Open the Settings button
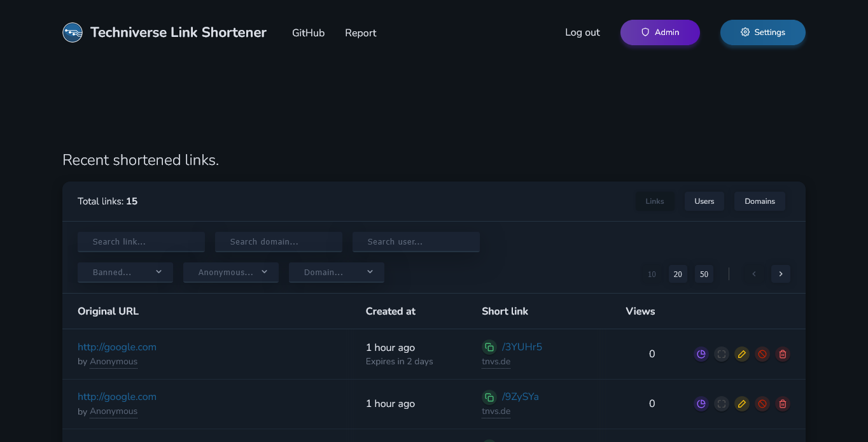This screenshot has width=868, height=442. pyautogui.click(x=763, y=32)
